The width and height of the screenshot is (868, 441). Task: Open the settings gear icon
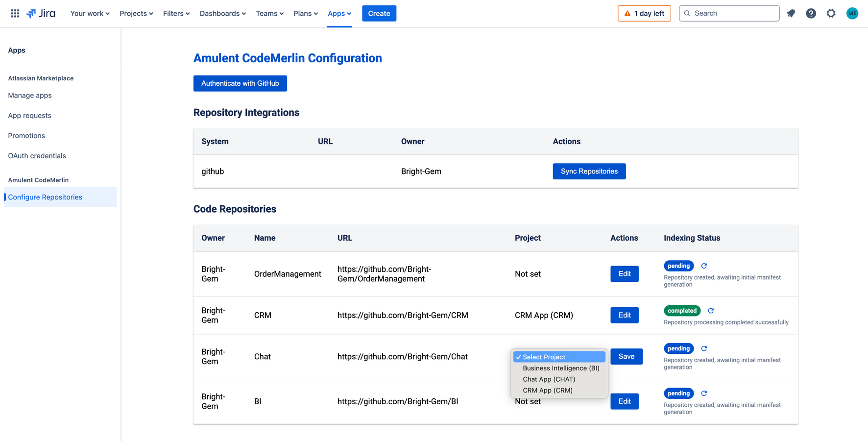point(831,13)
